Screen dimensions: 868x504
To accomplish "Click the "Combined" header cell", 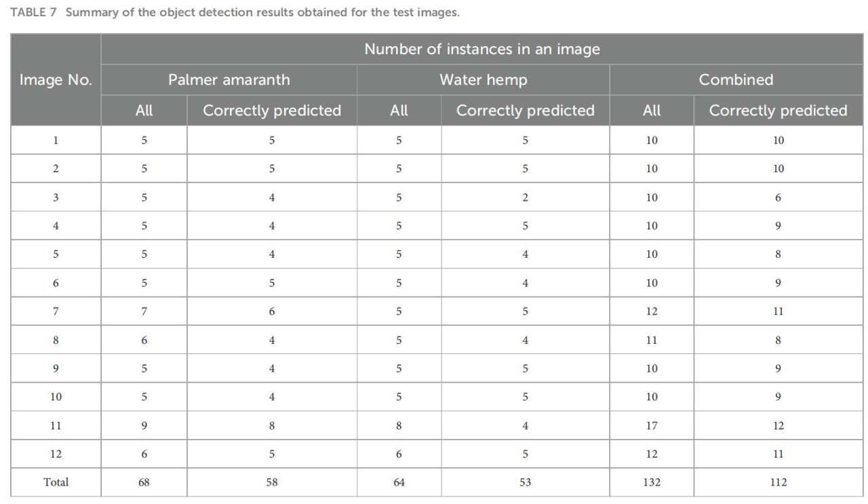I will point(736,80).
